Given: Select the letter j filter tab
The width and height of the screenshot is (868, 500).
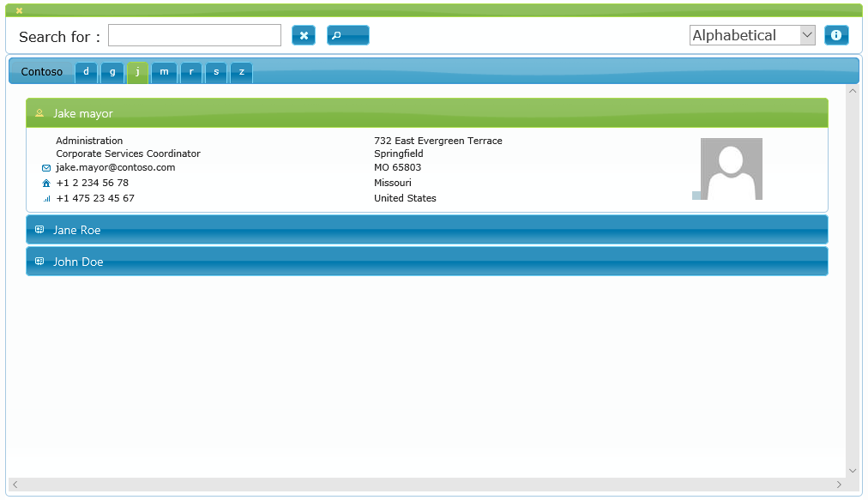Looking at the screenshot, I should (138, 72).
